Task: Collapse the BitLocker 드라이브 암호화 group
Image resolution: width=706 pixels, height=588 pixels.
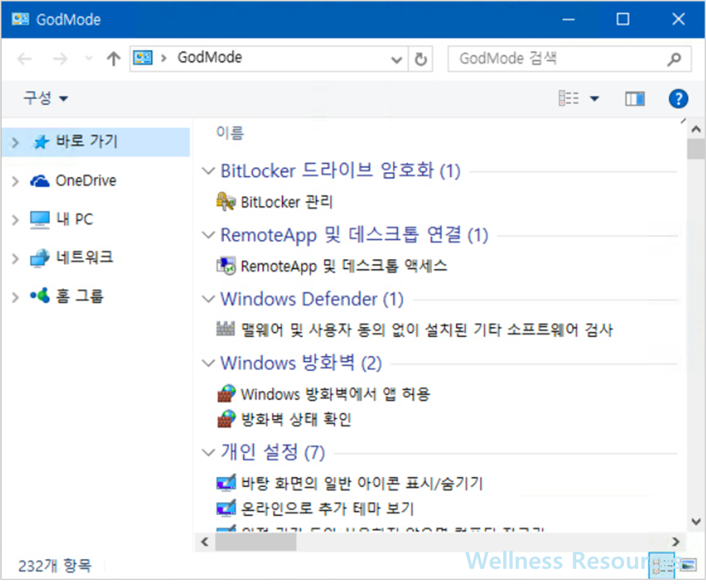Action: 208,171
